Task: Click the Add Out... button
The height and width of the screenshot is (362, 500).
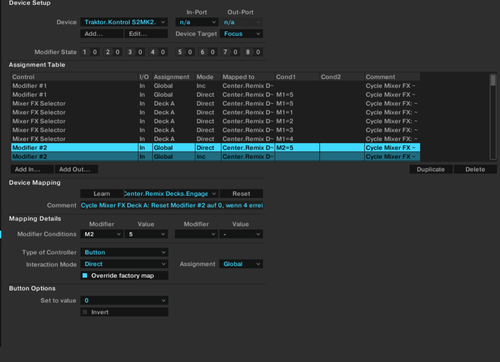Action: point(76,169)
